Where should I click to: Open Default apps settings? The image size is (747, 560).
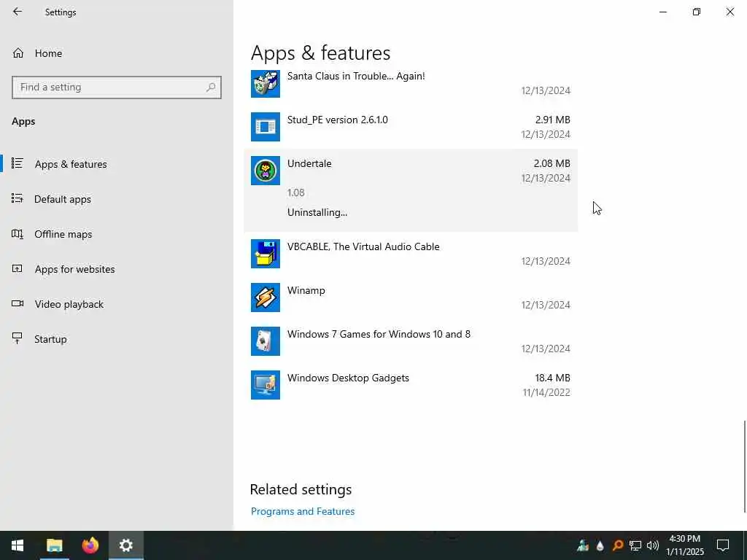(117, 199)
